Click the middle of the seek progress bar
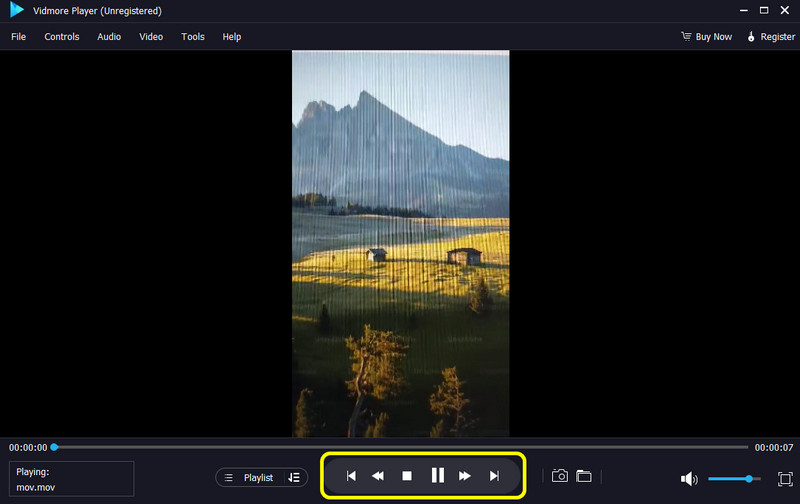 click(400, 447)
